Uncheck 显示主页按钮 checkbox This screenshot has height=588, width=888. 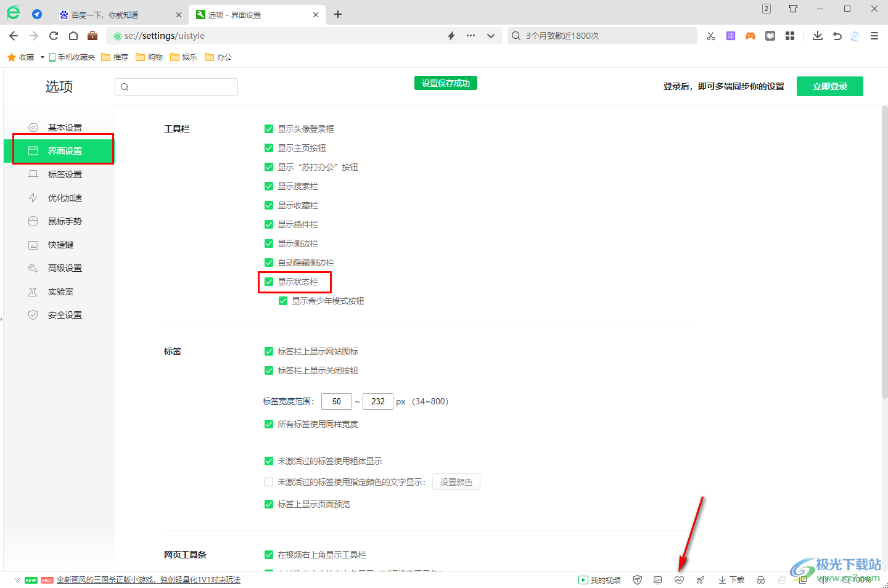[269, 148]
